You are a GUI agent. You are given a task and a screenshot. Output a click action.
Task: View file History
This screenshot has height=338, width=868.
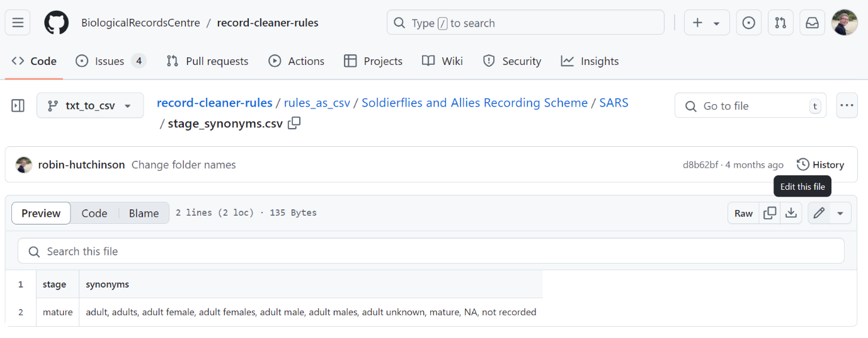pyautogui.click(x=820, y=165)
